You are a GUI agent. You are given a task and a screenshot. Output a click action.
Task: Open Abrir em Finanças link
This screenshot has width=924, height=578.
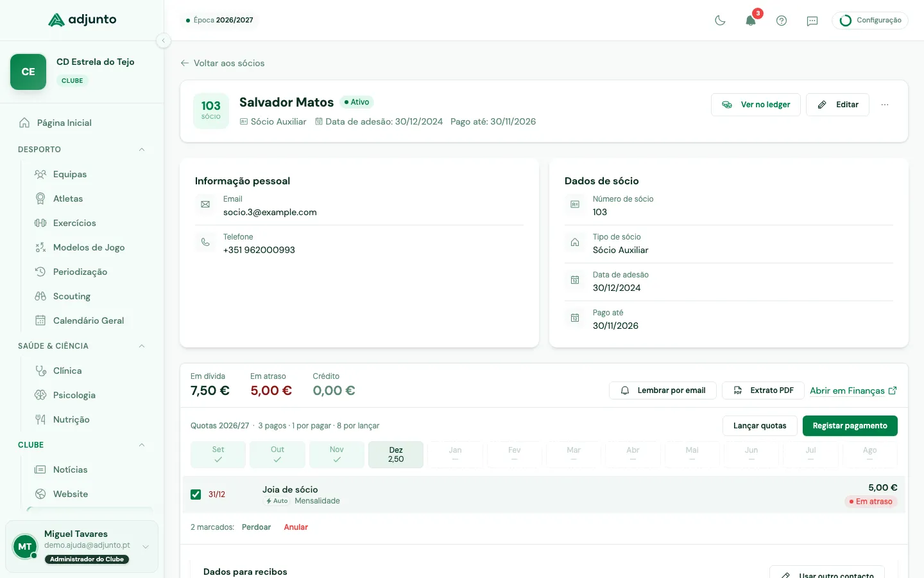(x=853, y=390)
